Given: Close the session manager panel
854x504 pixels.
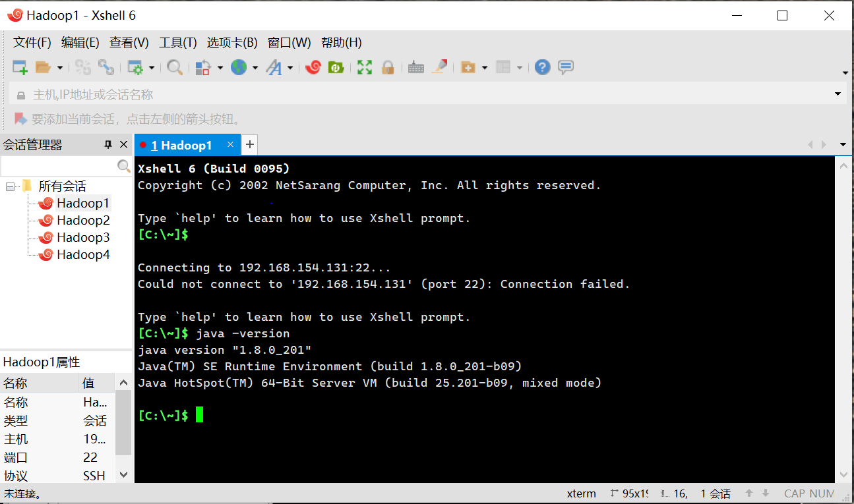Looking at the screenshot, I should 123,145.
